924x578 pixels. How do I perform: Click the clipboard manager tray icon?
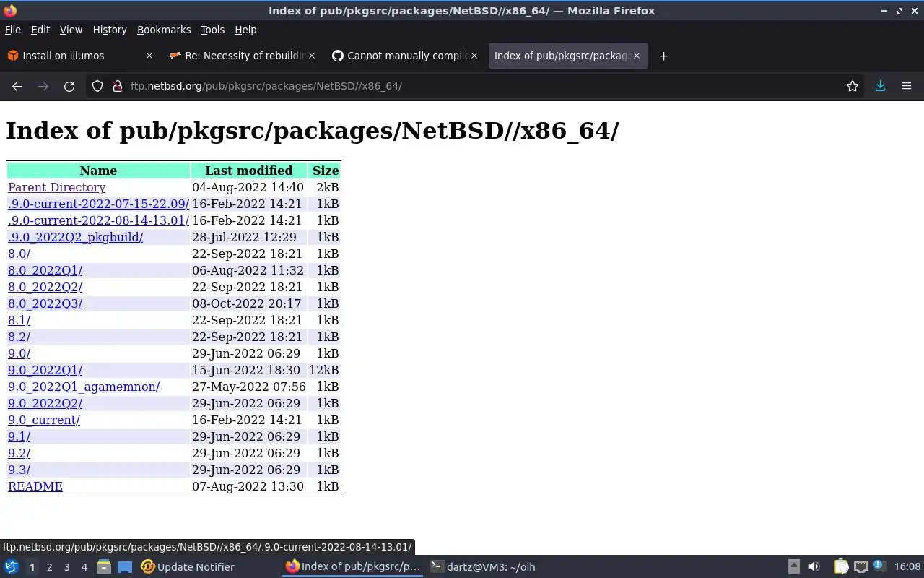(841, 567)
